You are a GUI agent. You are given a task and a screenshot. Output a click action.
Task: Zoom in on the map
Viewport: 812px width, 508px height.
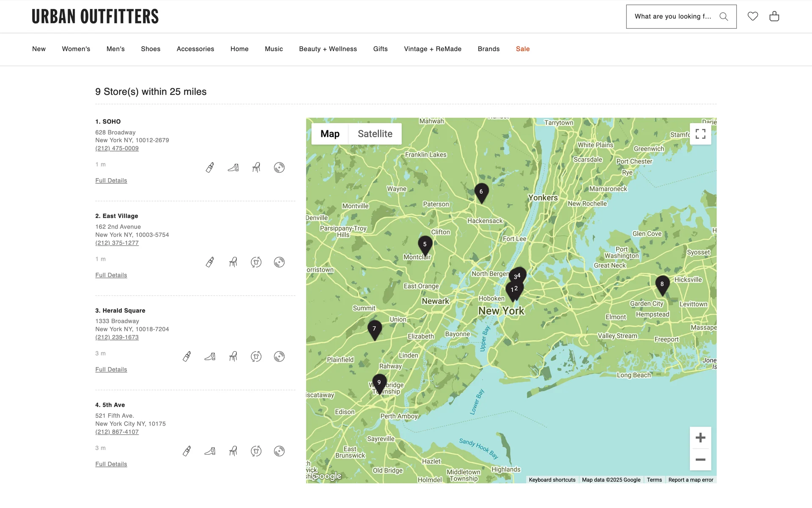700,438
